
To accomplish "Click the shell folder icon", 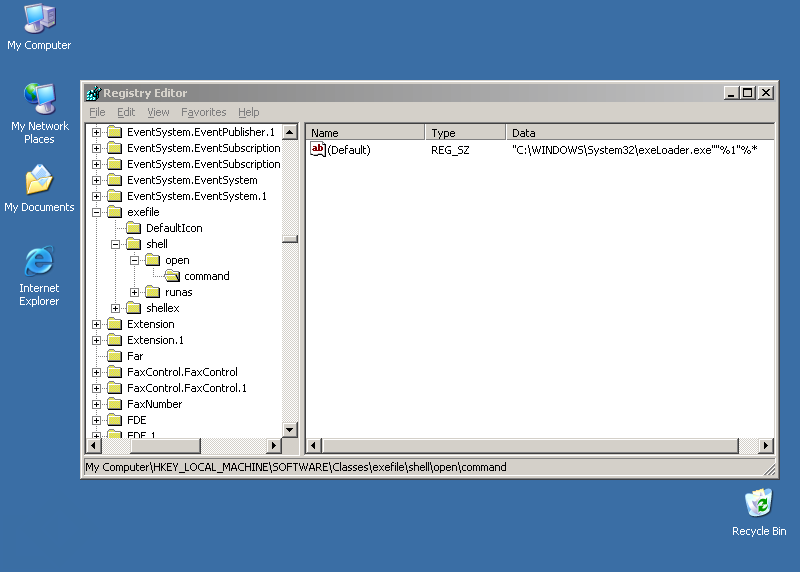I will click(x=134, y=244).
